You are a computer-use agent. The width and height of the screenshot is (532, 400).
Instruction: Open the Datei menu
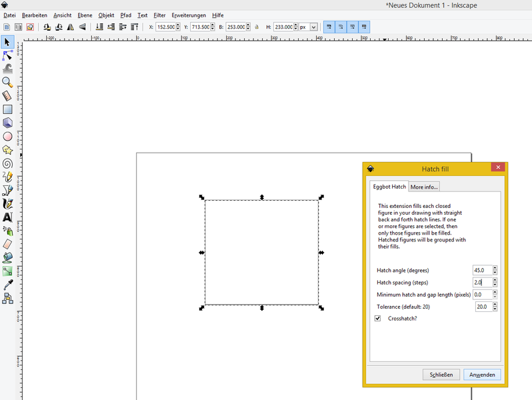coord(9,15)
